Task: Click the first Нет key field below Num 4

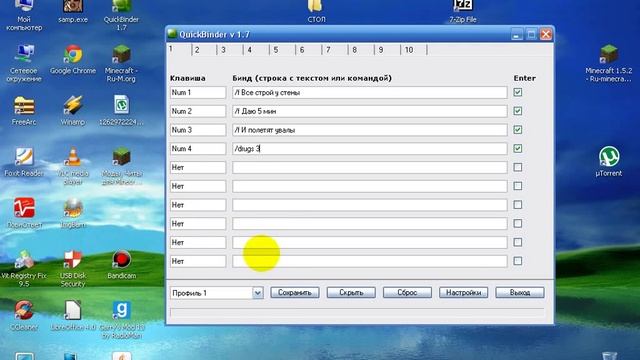Action: pyautogui.click(x=198, y=168)
